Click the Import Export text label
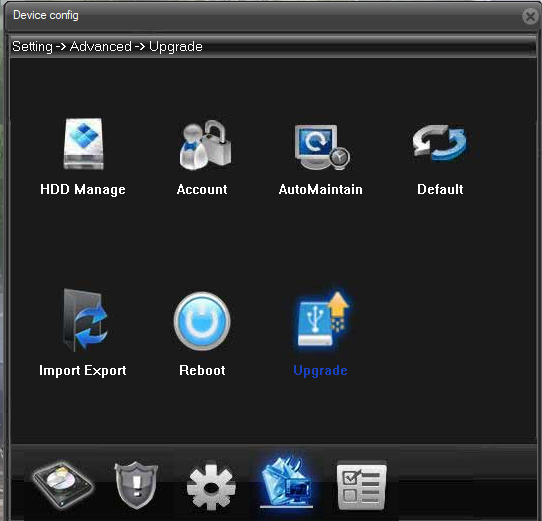Viewport: 542px width, 521px height. pos(83,371)
